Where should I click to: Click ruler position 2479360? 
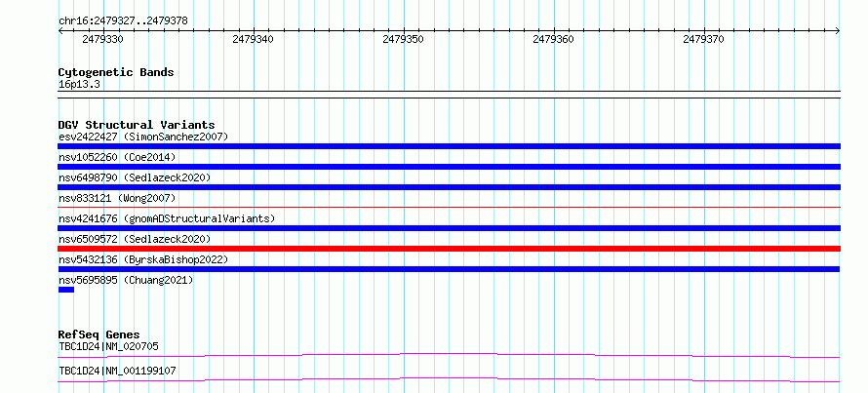[x=553, y=40]
